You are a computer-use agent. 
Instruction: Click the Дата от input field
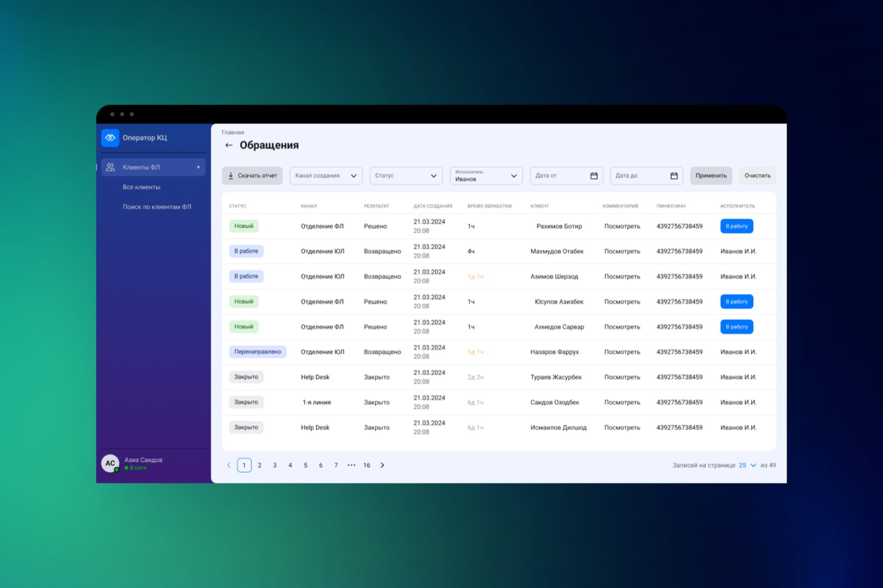[x=566, y=176]
